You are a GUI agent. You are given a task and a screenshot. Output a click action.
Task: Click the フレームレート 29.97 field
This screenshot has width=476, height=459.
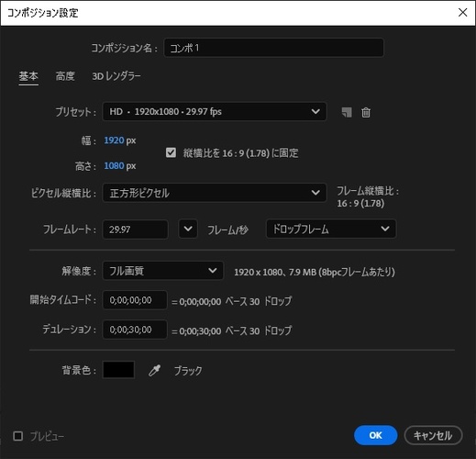tap(135, 229)
